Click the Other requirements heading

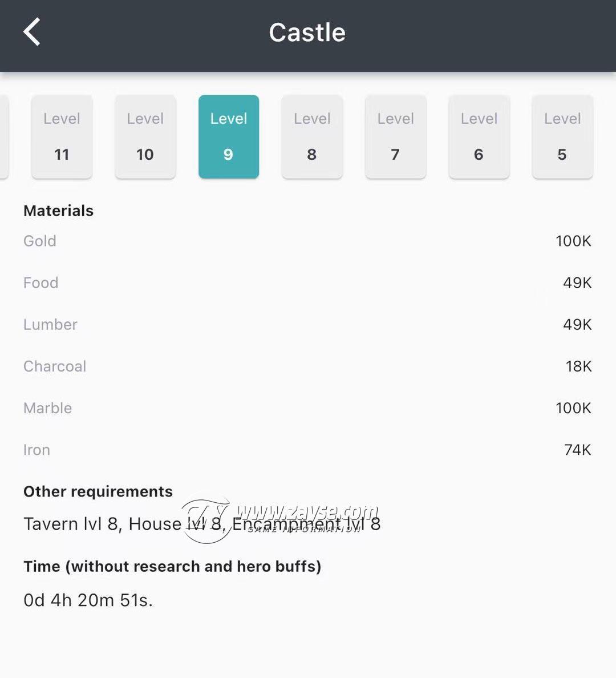(x=98, y=491)
